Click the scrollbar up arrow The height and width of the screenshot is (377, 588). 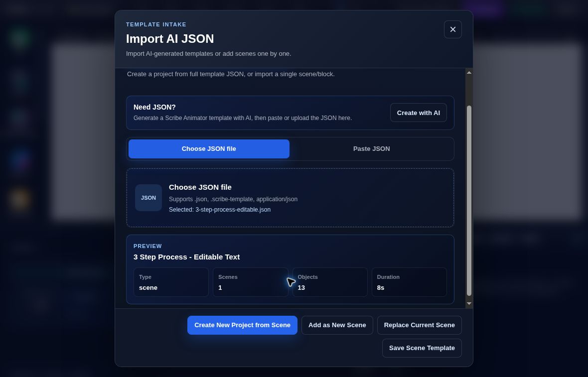[x=469, y=72]
